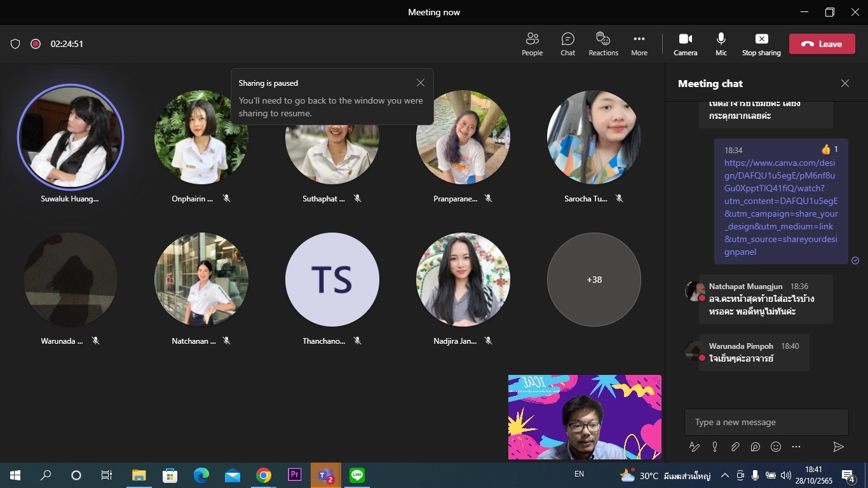868x488 pixels.
Task: Open more compose options ellipsis in chat
Action: (x=796, y=447)
